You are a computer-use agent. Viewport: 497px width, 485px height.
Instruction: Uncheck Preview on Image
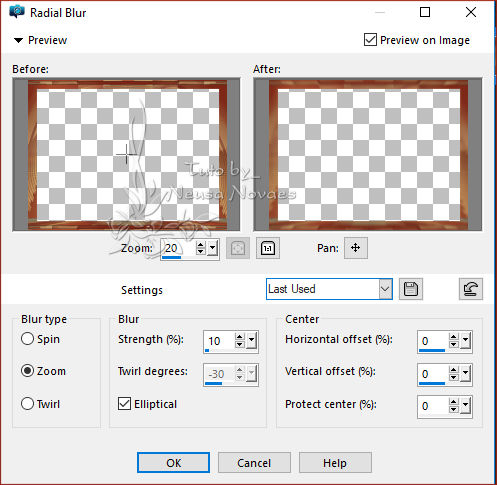pyautogui.click(x=370, y=40)
